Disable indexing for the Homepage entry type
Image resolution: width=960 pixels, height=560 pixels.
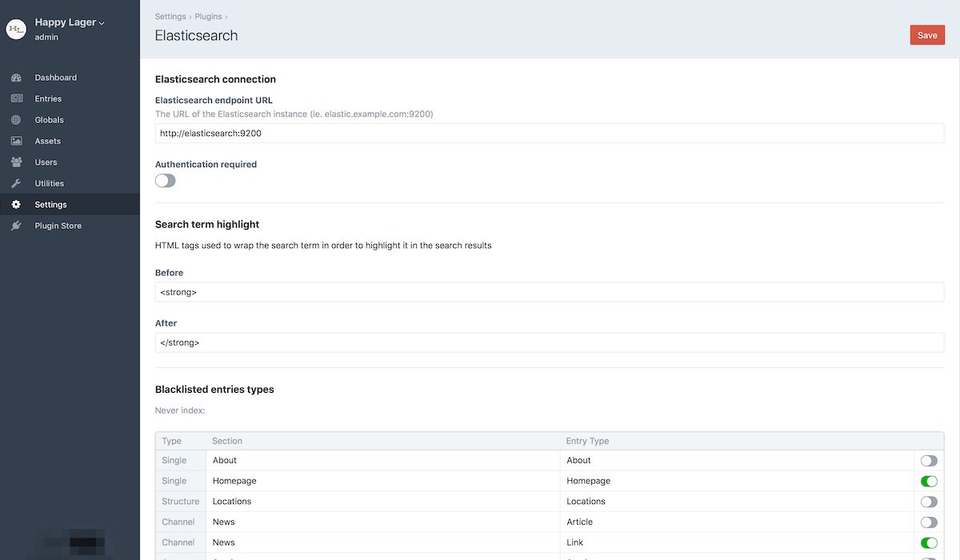point(928,481)
